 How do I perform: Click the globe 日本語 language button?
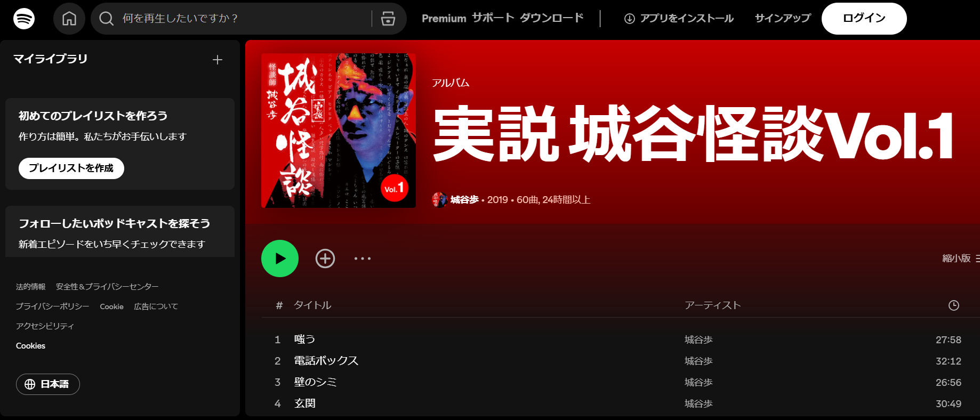(48, 384)
